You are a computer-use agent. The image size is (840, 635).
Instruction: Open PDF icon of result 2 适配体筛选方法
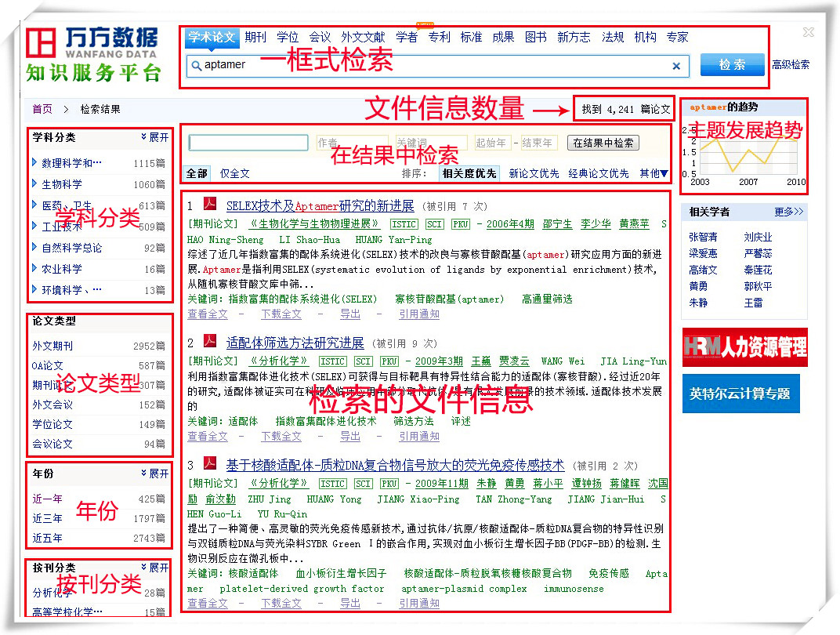click(x=209, y=341)
